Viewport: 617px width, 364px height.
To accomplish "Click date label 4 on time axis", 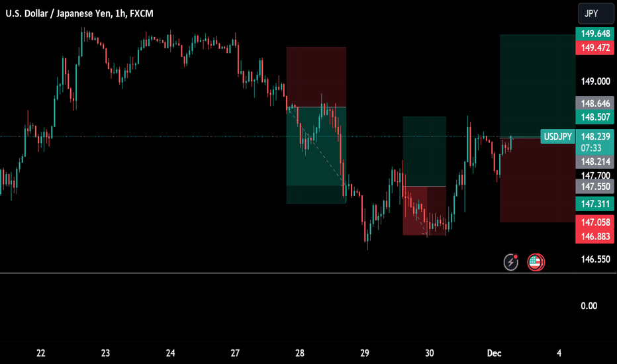I will (559, 353).
